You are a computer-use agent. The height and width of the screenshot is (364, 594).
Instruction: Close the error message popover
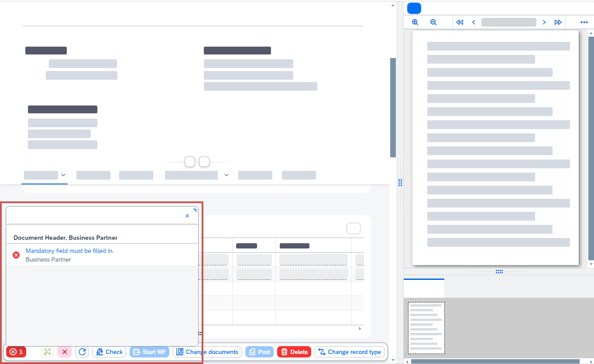point(187,216)
